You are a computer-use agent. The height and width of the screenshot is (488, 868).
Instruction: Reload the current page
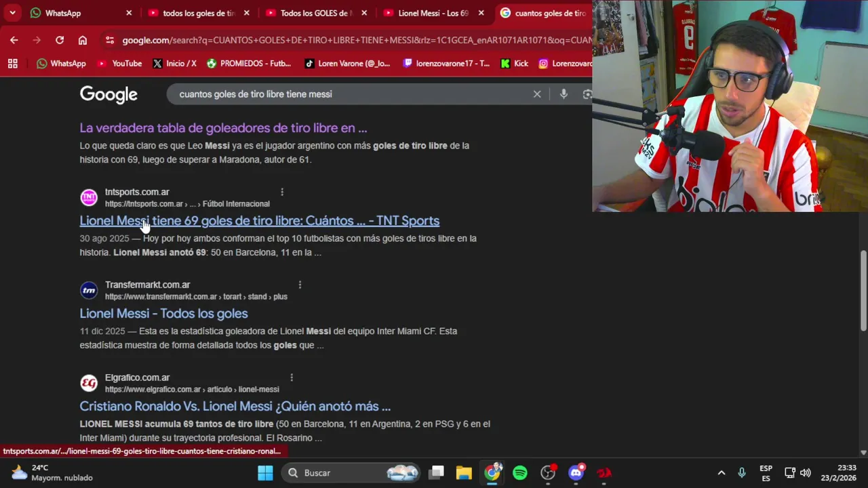[60, 40]
